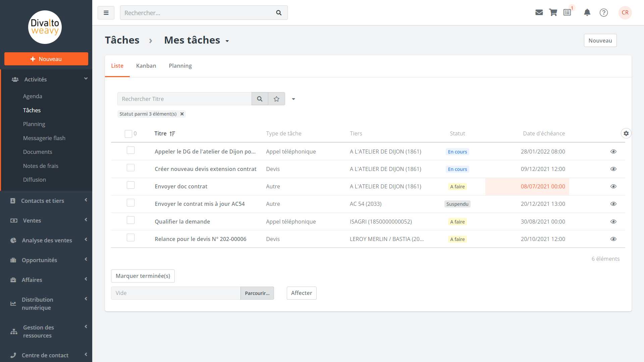Select the Relance pour le devis row checkbox
The width and height of the screenshot is (644, 362).
click(x=130, y=238)
